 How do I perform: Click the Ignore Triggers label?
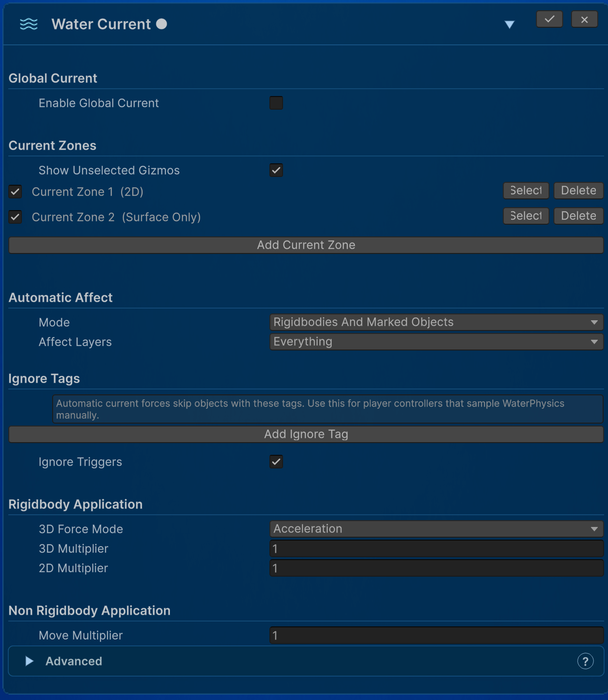pyautogui.click(x=80, y=462)
